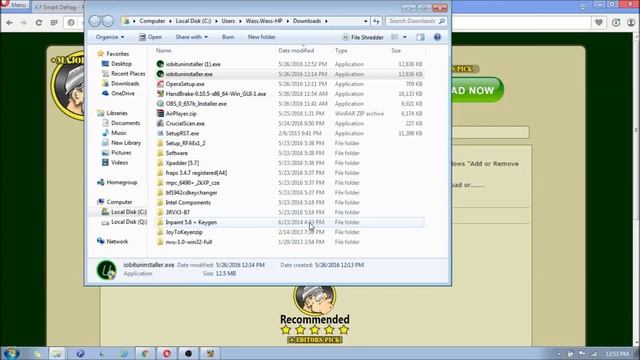Click Local Disk (C:) in the breadcrumb
Image resolution: width=640 pixels, height=360 pixels.
coord(193,21)
